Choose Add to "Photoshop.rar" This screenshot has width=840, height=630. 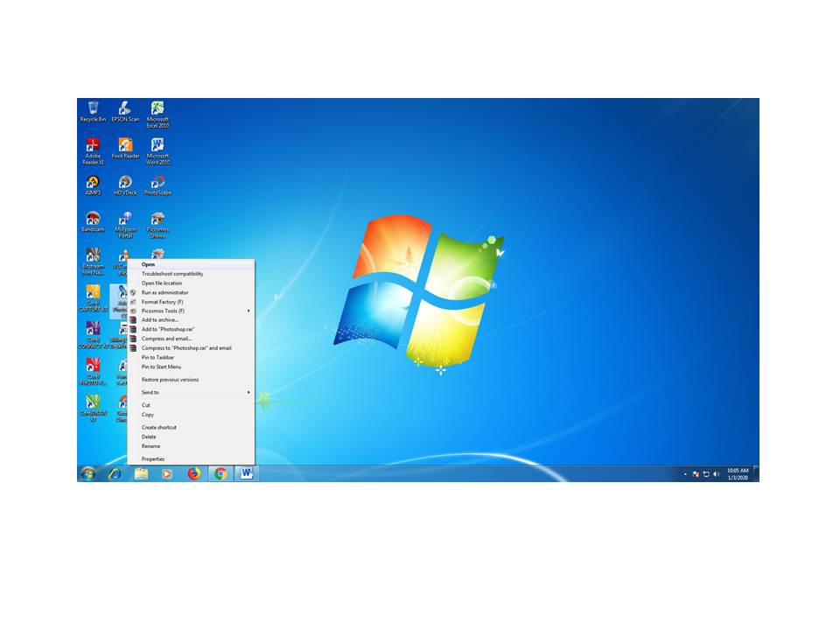tap(191, 330)
